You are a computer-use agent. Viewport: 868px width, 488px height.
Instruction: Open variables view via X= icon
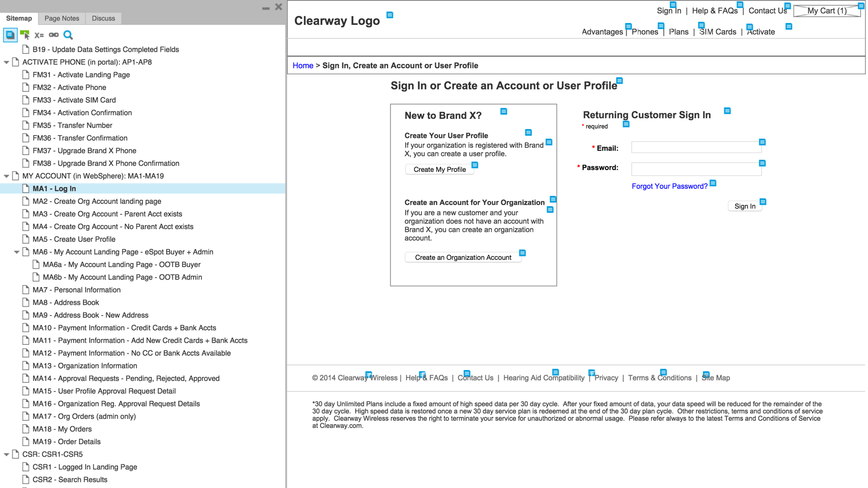pos(39,35)
